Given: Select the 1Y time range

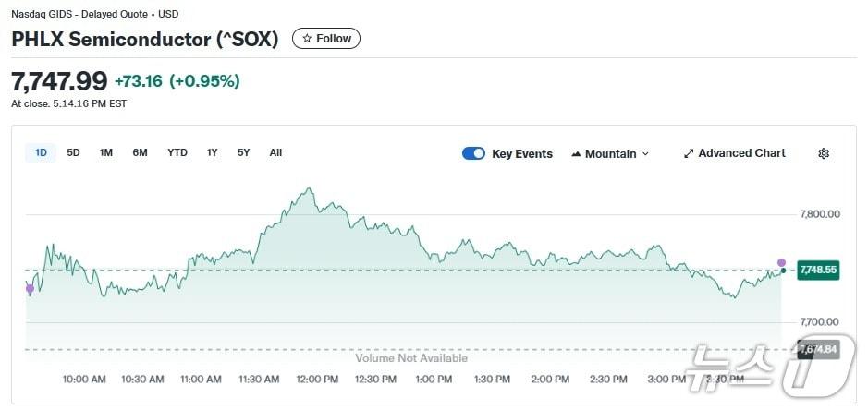Looking at the screenshot, I should click(x=213, y=153).
